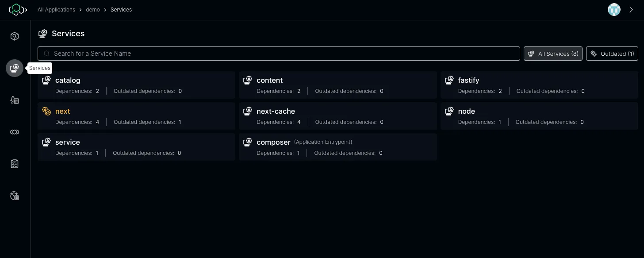Click Dependencies: 1 on the node card
Image resolution: width=644 pixels, height=258 pixels.
[x=480, y=122]
